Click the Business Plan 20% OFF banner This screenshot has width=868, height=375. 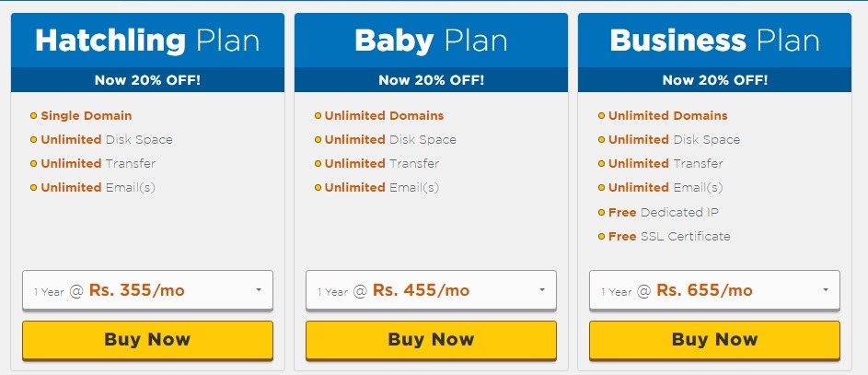tap(714, 80)
